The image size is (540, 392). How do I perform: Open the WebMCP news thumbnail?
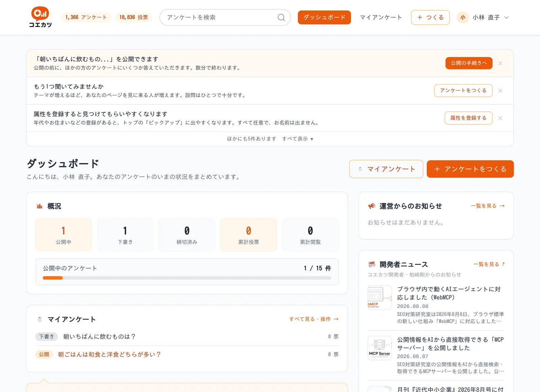(x=380, y=297)
